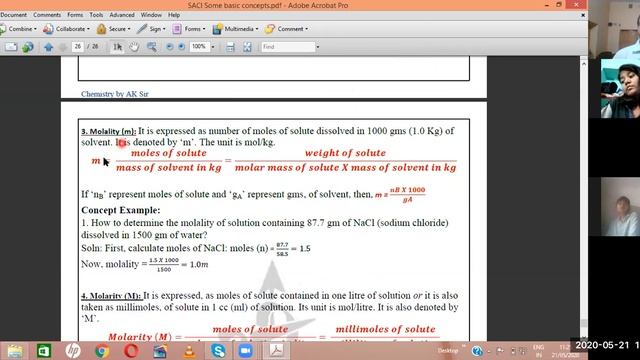Click the '4. Molarity (M):' heading
Screen dimensions: 640x360
point(111,296)
